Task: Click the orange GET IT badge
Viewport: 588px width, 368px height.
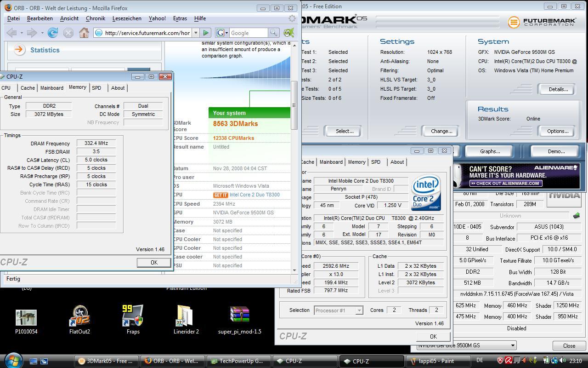Action: tap(220, 195)
